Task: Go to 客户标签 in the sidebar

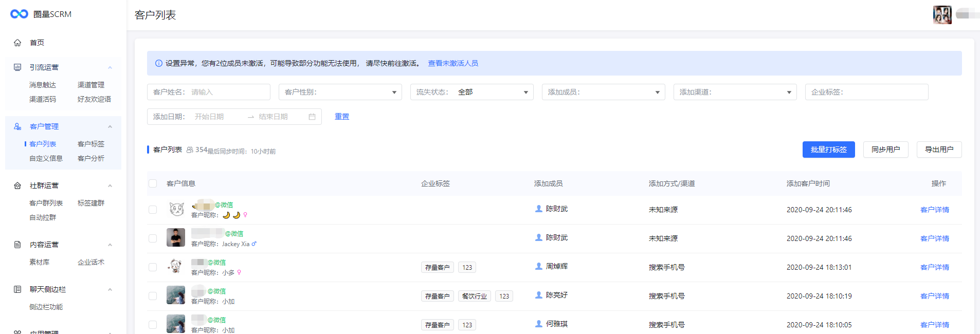Action: [91, 144]
